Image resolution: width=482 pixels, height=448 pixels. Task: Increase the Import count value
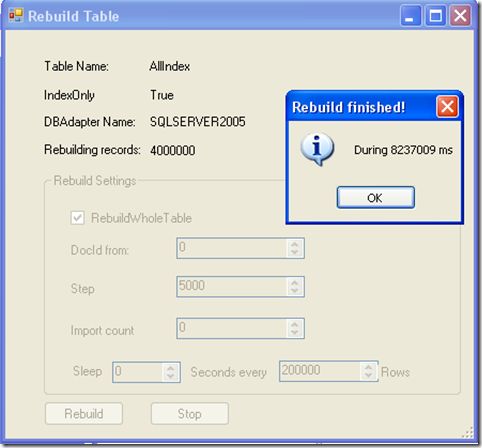coord(294,324)
